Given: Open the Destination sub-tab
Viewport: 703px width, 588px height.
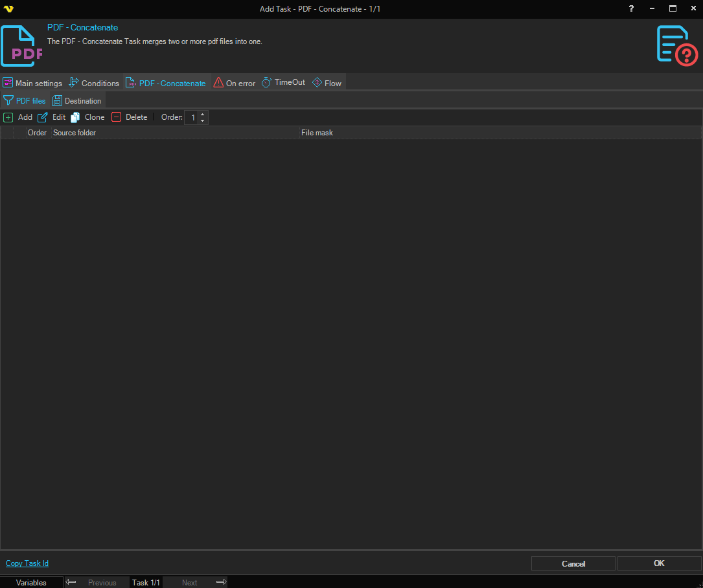Looking at the screenshot, I should point(76,100).
